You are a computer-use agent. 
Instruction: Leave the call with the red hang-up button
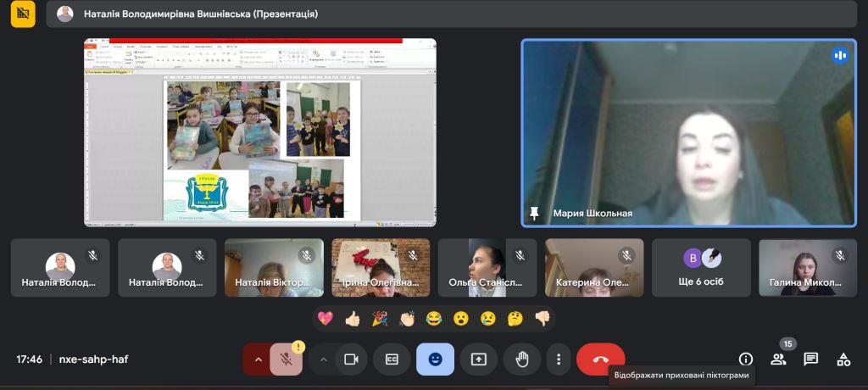pyautogui.click(x=600, y=359)
